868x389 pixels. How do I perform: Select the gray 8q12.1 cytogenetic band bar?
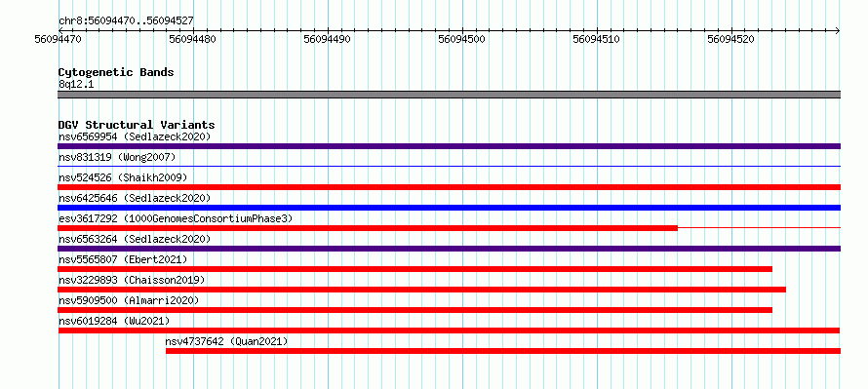[x=449, y=95]
